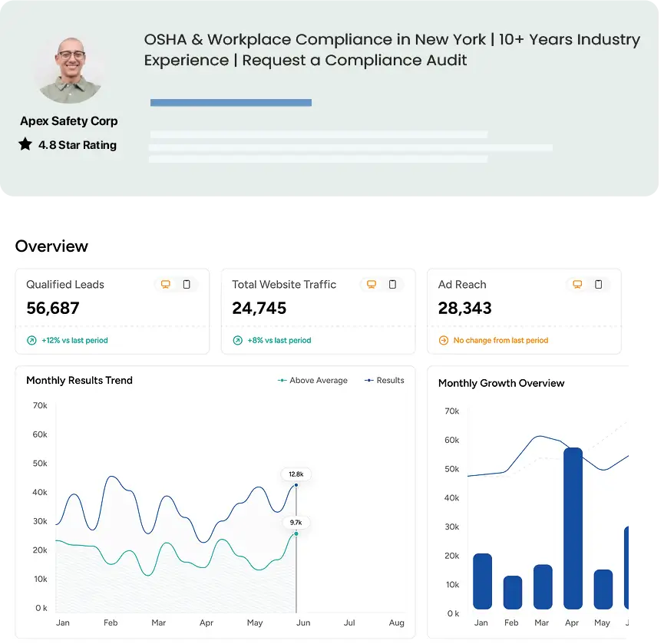Click the +12% vs last period text
The height and width of the screenshot is (644, 664).
[x=74, y=340]
